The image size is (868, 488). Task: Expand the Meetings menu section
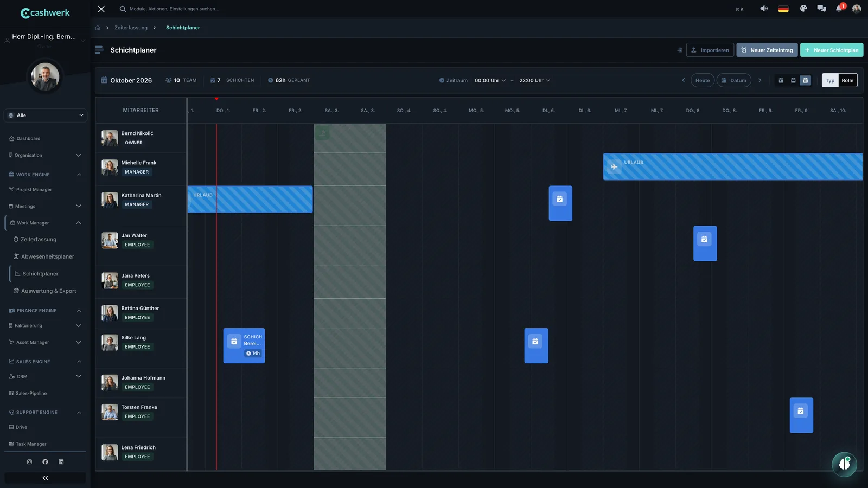[46, 206]
